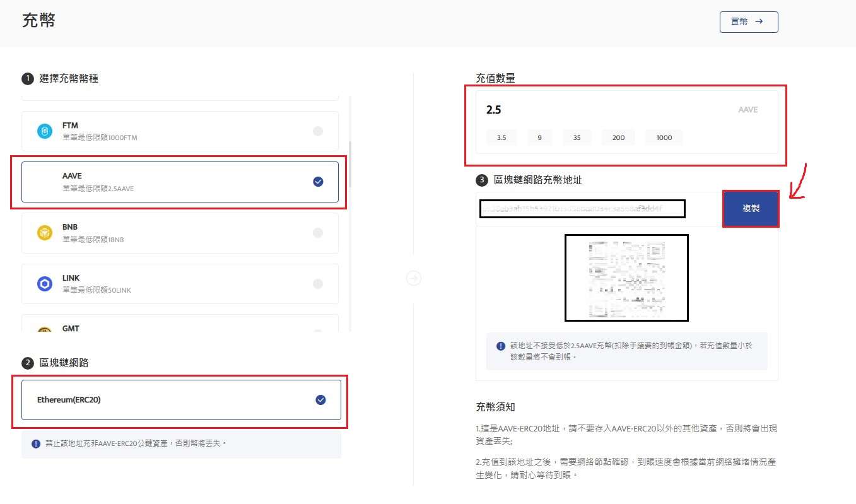Viewport: 856px width, 504px height.
Task: Click the warning icon below Ethereum network selection
Action: pos(36,443)
